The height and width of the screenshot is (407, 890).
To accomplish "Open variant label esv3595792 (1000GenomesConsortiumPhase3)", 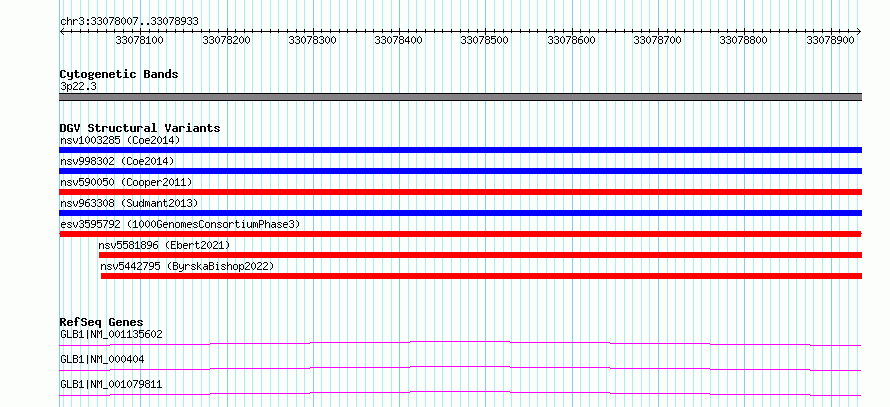I will coord(180,224).
